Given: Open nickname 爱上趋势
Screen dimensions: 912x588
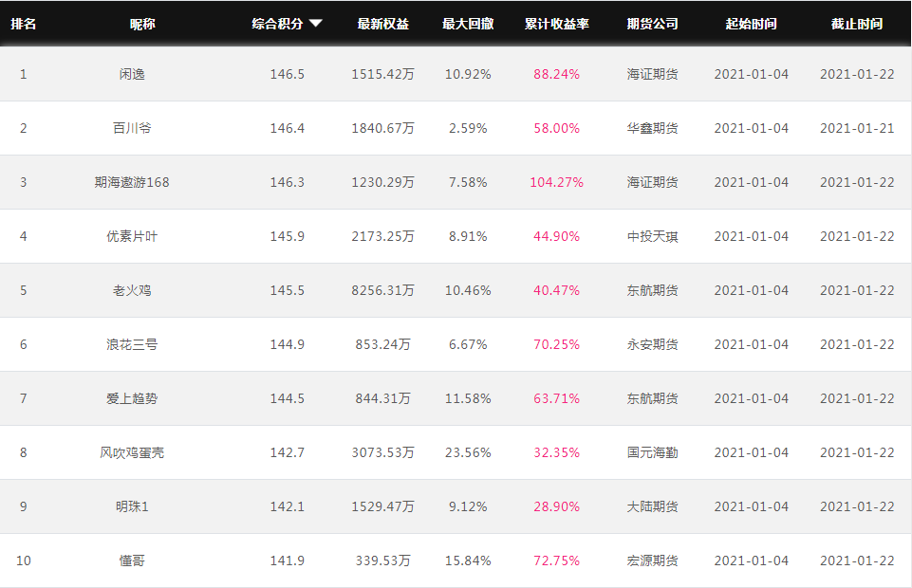Looking at the screenshot, I should 132,398.
